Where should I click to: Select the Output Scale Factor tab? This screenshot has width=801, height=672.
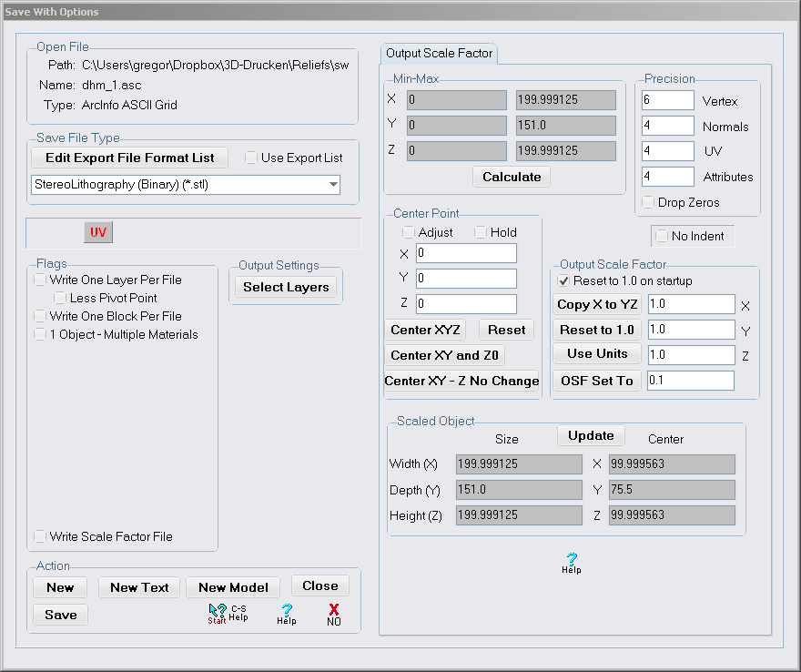click(x=439, y=53)
